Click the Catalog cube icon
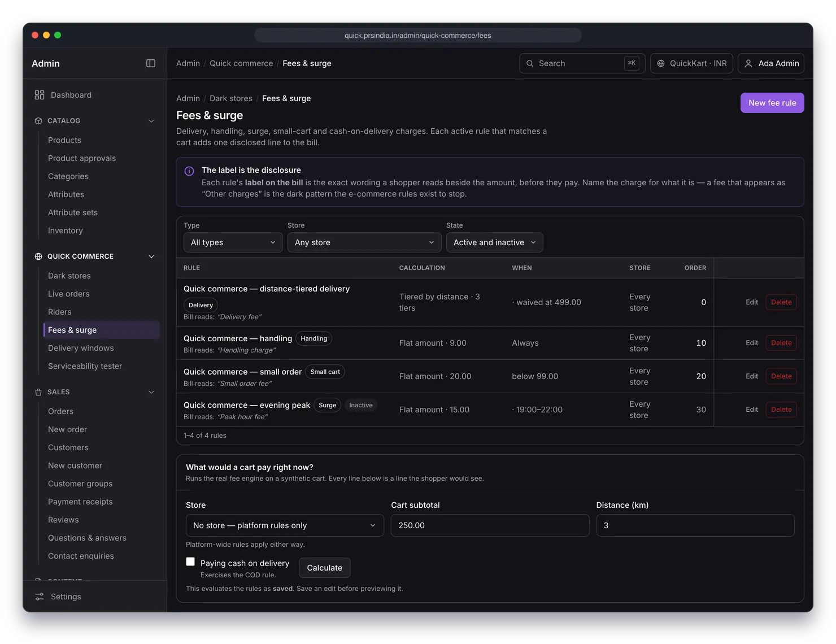This screenshot has width=836, height=644. 38,121
